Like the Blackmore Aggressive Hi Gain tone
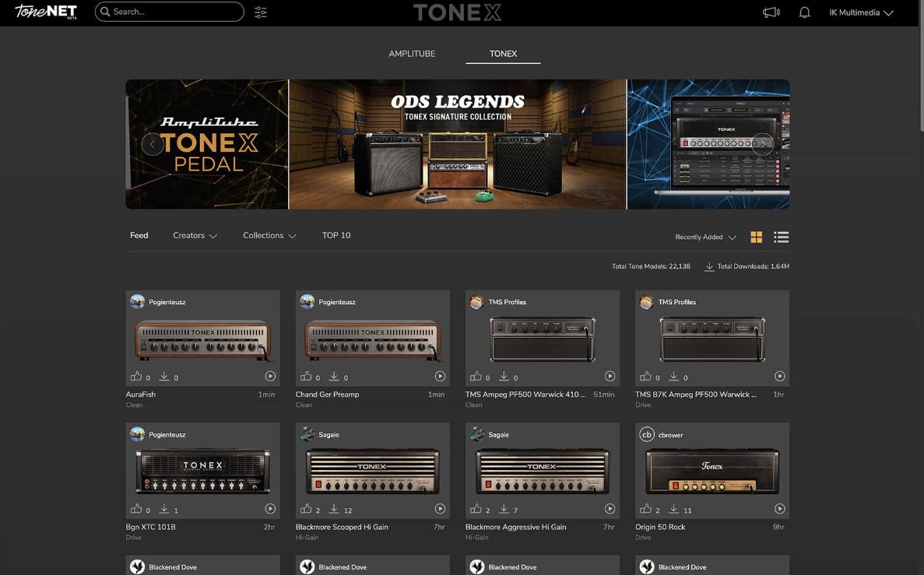 (x=476, y=509)
